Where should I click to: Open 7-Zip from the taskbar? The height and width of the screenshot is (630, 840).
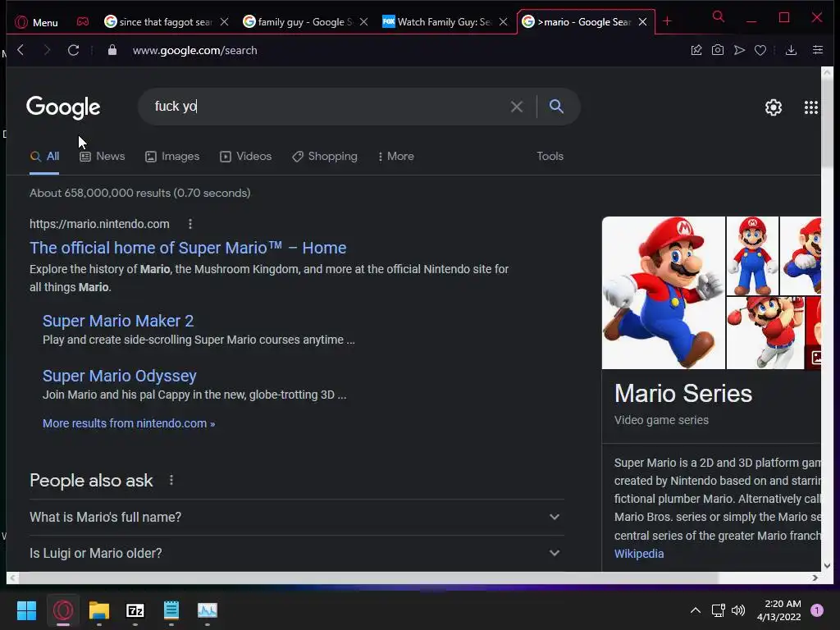135,610
